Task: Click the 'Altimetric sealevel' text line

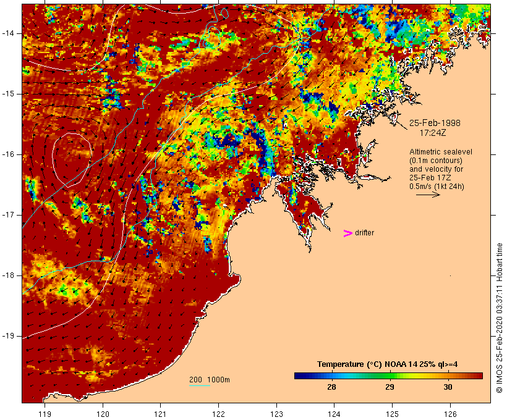Action: click(x=441, y=151)
